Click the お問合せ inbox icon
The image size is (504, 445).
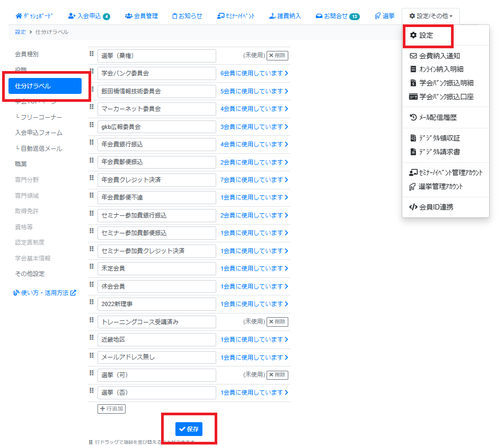pos(319,16)
